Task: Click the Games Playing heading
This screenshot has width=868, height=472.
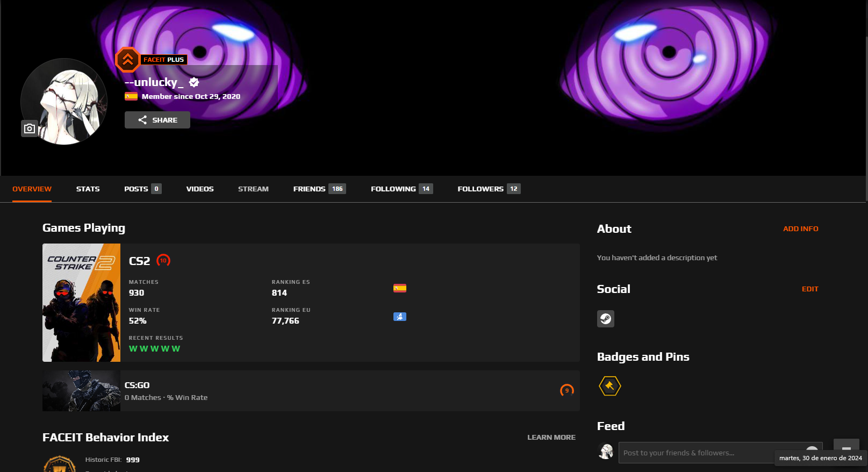Action: [x=84, y=228]
